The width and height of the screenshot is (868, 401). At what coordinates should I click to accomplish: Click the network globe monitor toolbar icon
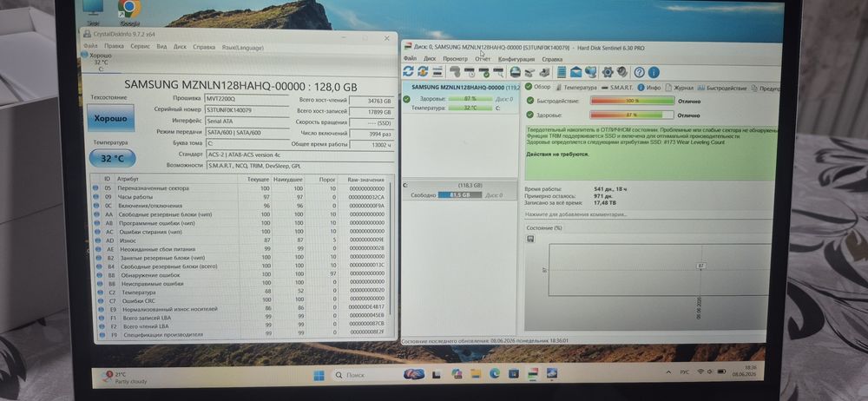pos(590,71)
